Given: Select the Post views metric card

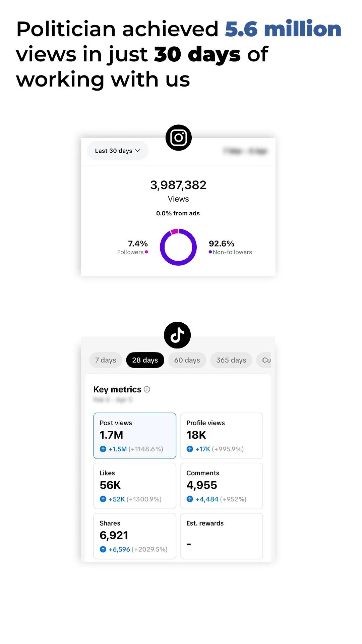Looking at the screenshot, I should click(135, 436).
